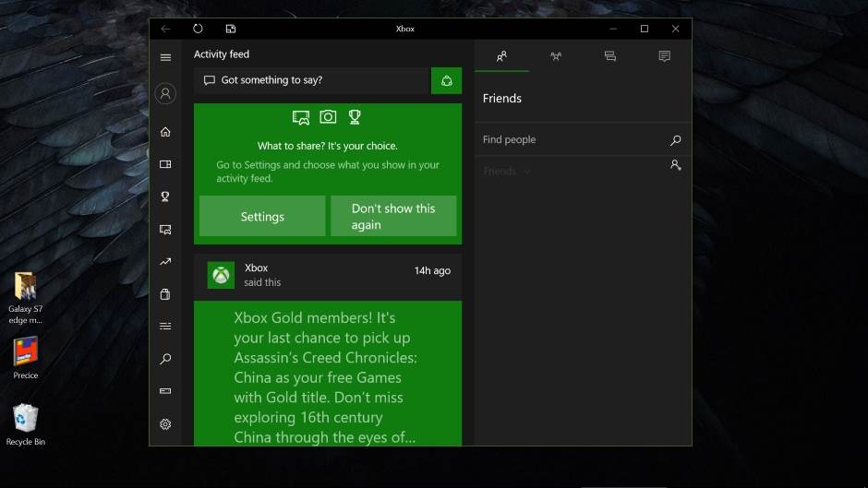Viewport: 868px width, 488px height.
Task: Open the Store bag icon in sidebar
Action: (x=165, y=294)
